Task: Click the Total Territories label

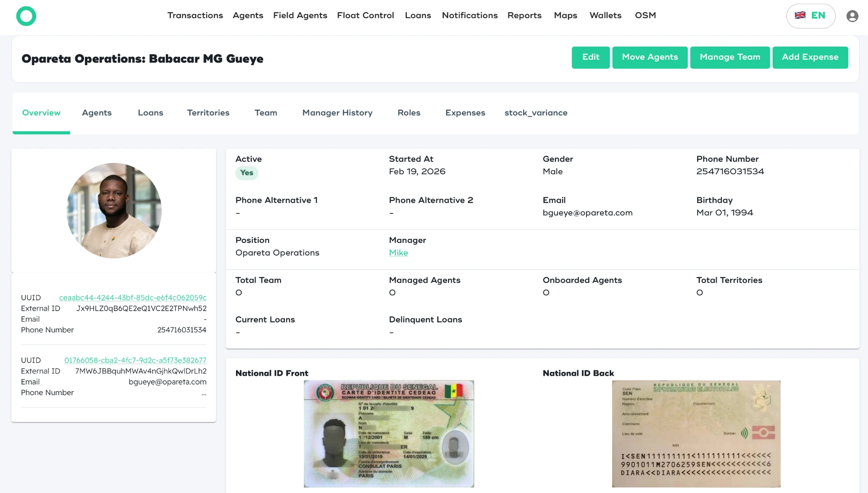Action: 729,280
